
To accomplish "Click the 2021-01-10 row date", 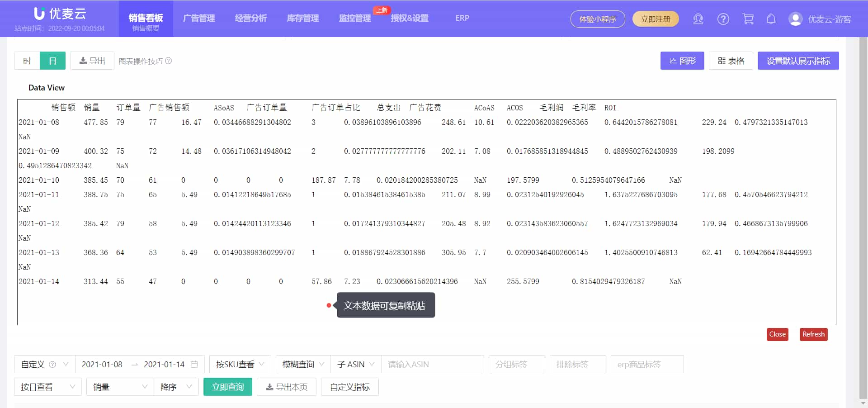I will pyautogui.click(x=39, y=180).
